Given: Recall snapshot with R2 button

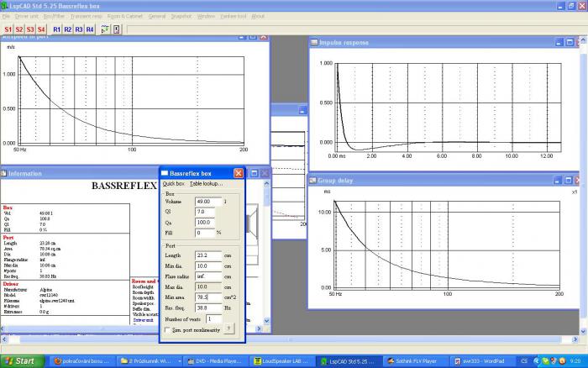Looking at the screenshot, I should (68, 29).
